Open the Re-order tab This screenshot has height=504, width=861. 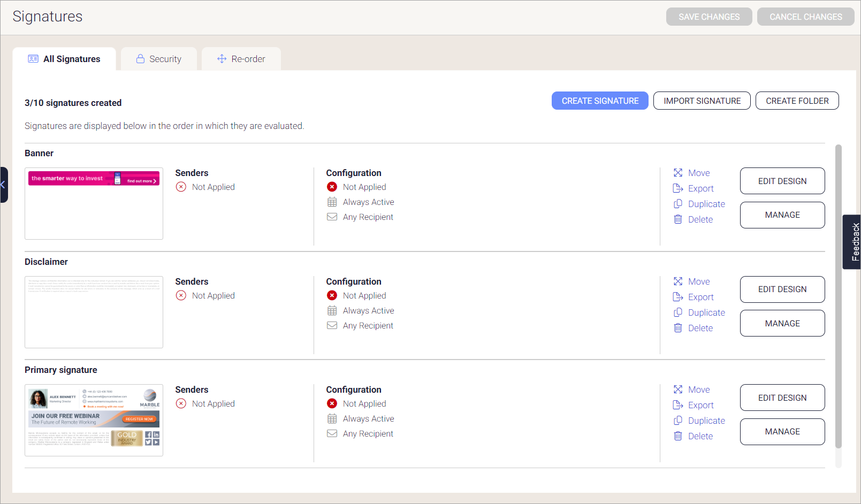(241, 59)
